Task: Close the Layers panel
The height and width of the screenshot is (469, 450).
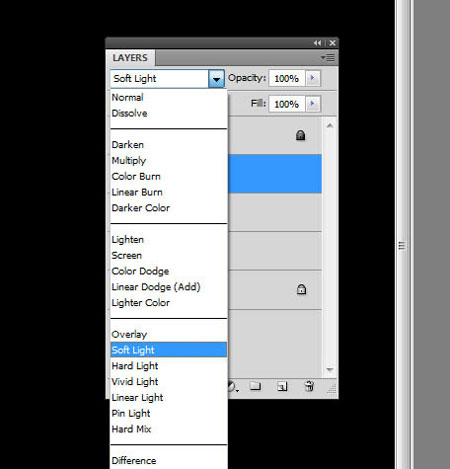Action: 332,43
